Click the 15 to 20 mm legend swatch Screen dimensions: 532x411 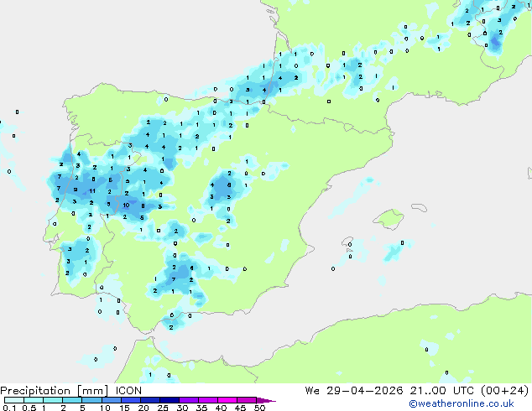pos(130,400)
